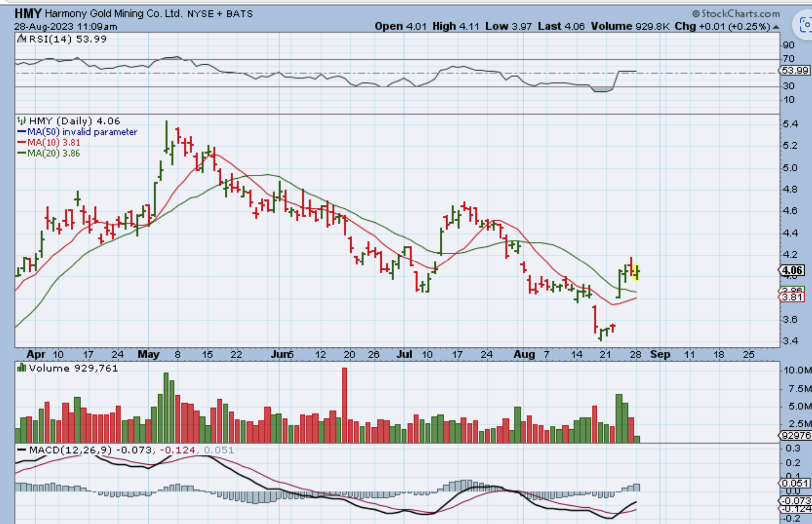Click the MACD black line legend icon
The height and width of the screenshot is (524, 812).
[22, 450]
